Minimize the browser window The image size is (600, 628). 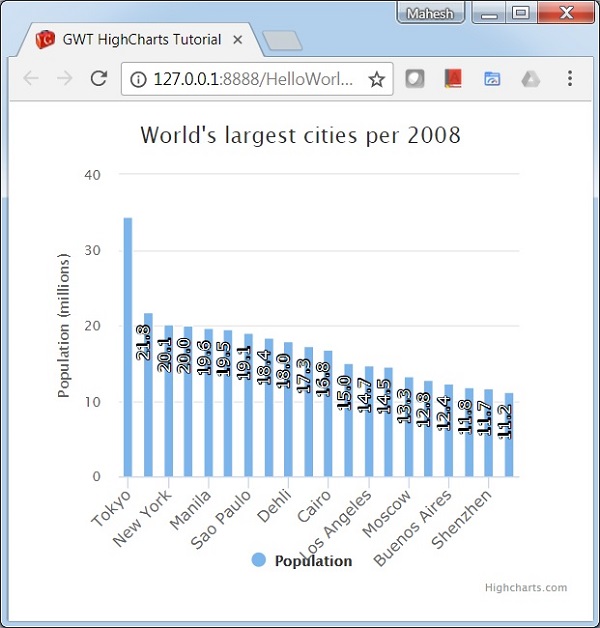pos(489,13)
